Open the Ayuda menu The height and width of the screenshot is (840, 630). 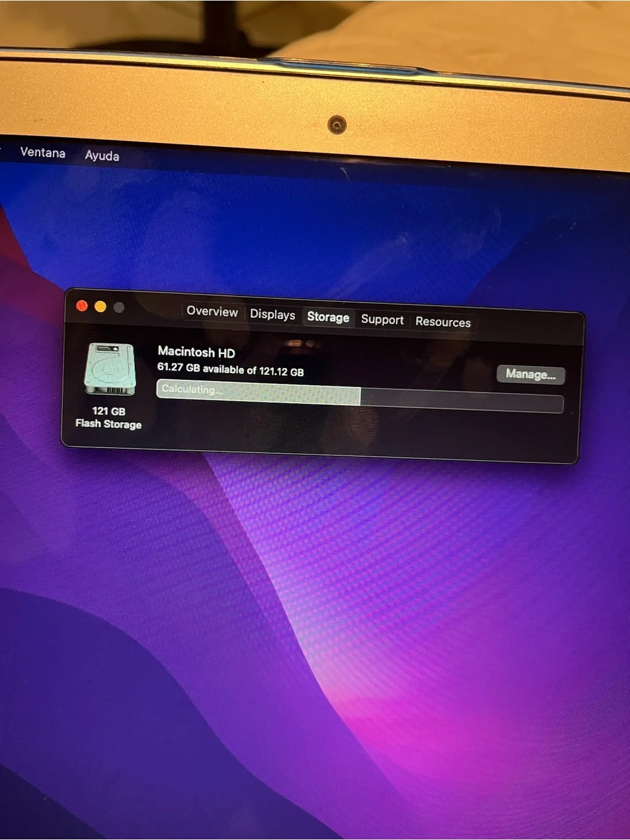coord(102,156)
